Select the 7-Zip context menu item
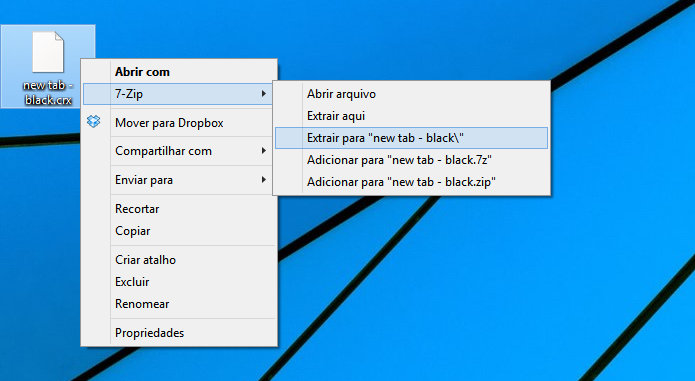 (x=177, y=94)
